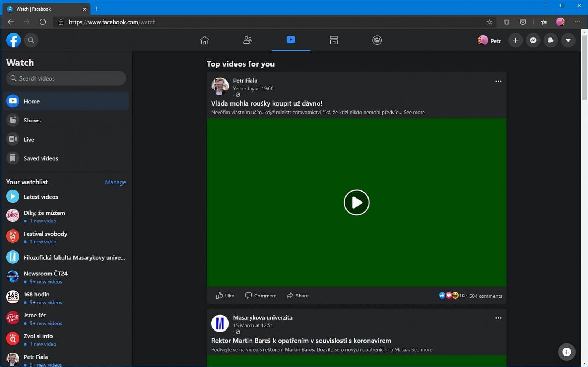Like the Petr Fiala video
588x367 pixels.
(225, 296)
